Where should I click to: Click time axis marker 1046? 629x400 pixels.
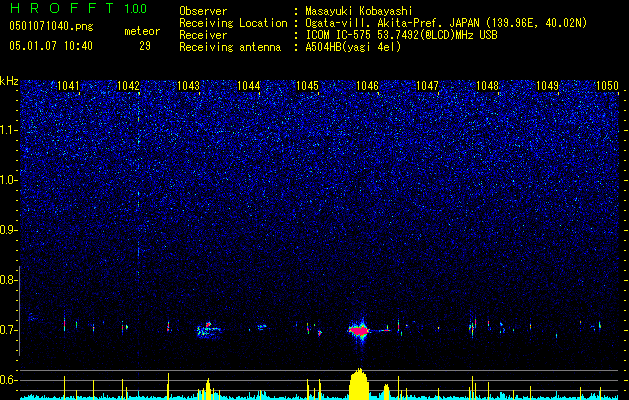pos(367,86)
